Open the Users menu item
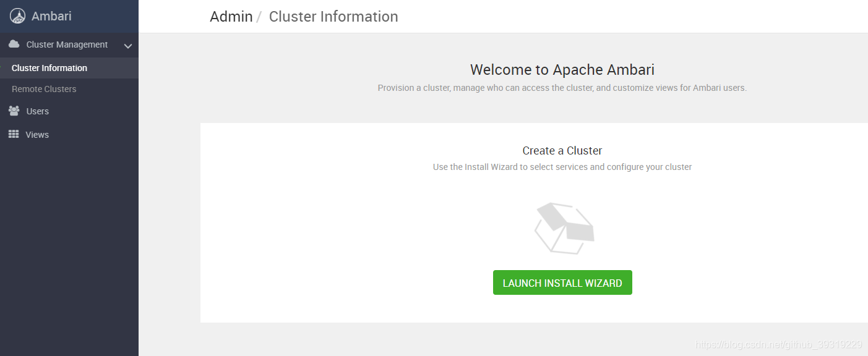868x356 pixels. point(69,111)
